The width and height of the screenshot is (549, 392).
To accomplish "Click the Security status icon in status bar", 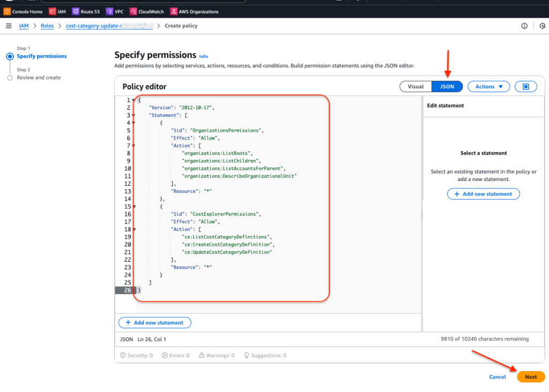I will pos(136,355).
